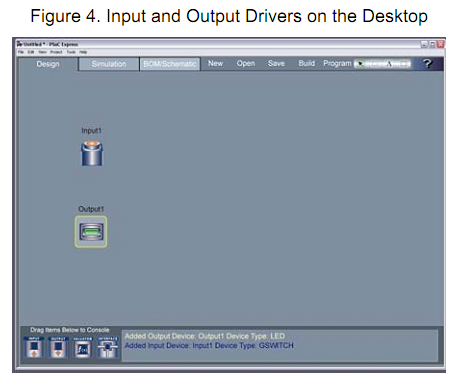This screenshot has width=450, height=379.
Task: Click the Valuator f(x) palette icon
Action: 82,347
